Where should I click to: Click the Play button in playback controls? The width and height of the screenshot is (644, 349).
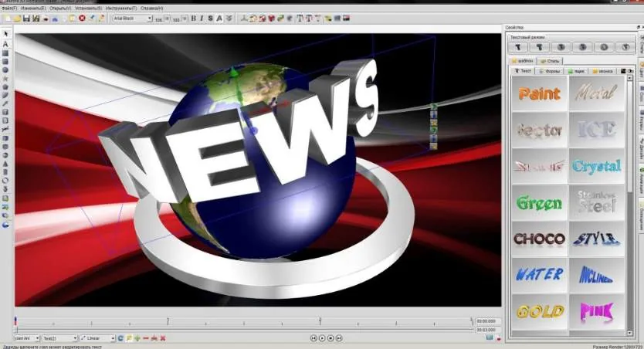(322, 338)
